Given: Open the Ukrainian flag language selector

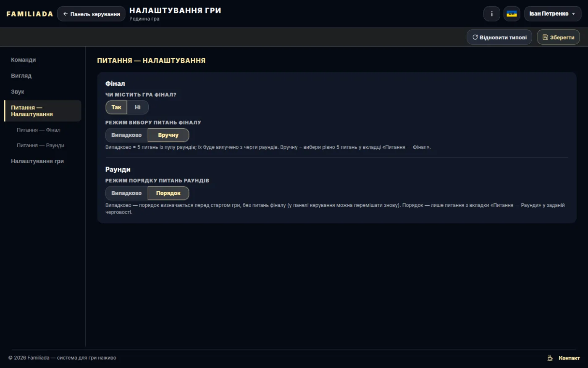Looking at the screenshot, I should point(512,14).
